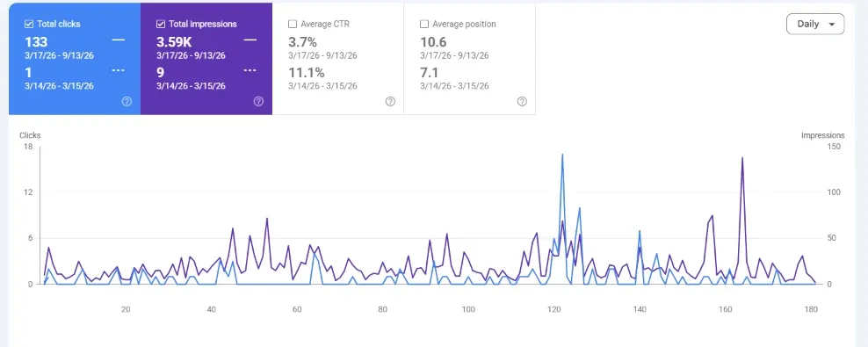Click the Impressions axis title
868x347 pixels.
pyautogui.click(x=822, y=135)
